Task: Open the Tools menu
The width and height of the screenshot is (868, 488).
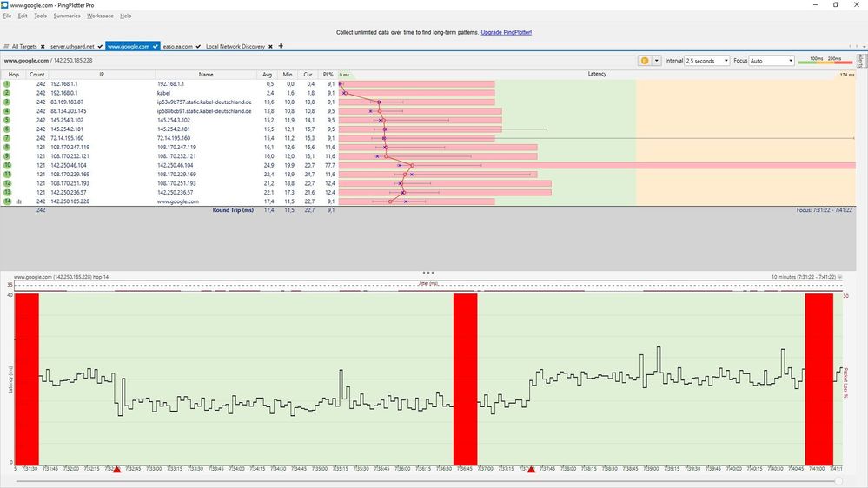Action: coord(41,16)
